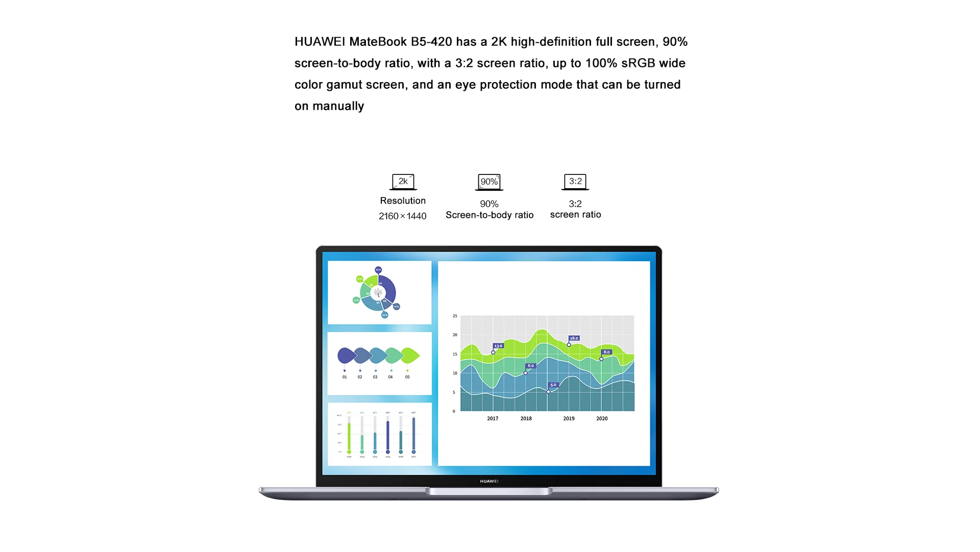This screenshot has height=552, width=980.
Task: Click the MateBook B5-420 product link
Action: coord(374,42)
